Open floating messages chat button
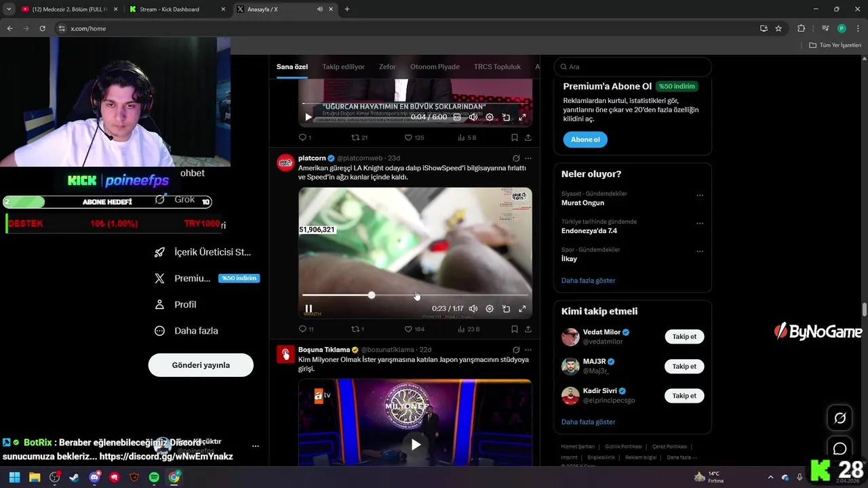The width and height of the screenshot is (868, 488). [x=840, y=449]
